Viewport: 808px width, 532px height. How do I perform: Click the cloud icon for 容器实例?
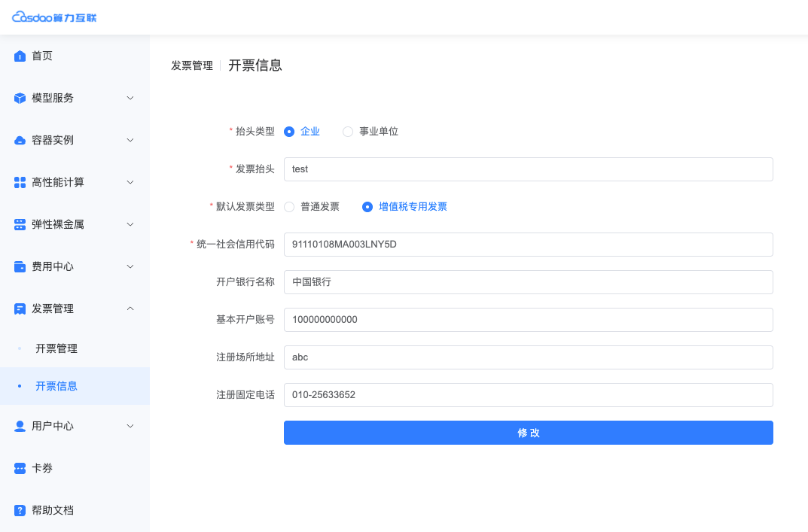(20, 140)
